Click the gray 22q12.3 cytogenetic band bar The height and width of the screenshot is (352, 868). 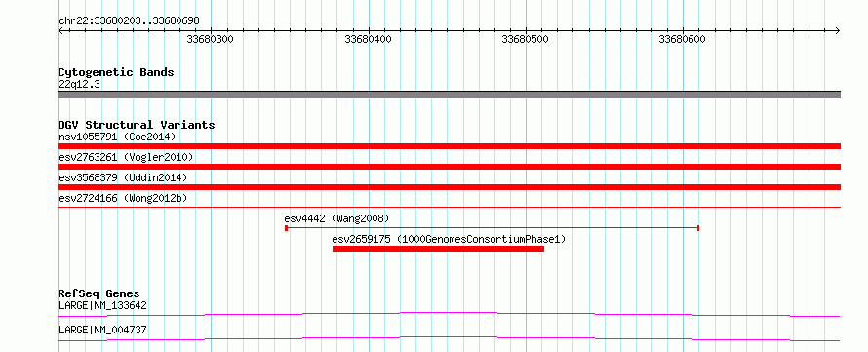449,95
